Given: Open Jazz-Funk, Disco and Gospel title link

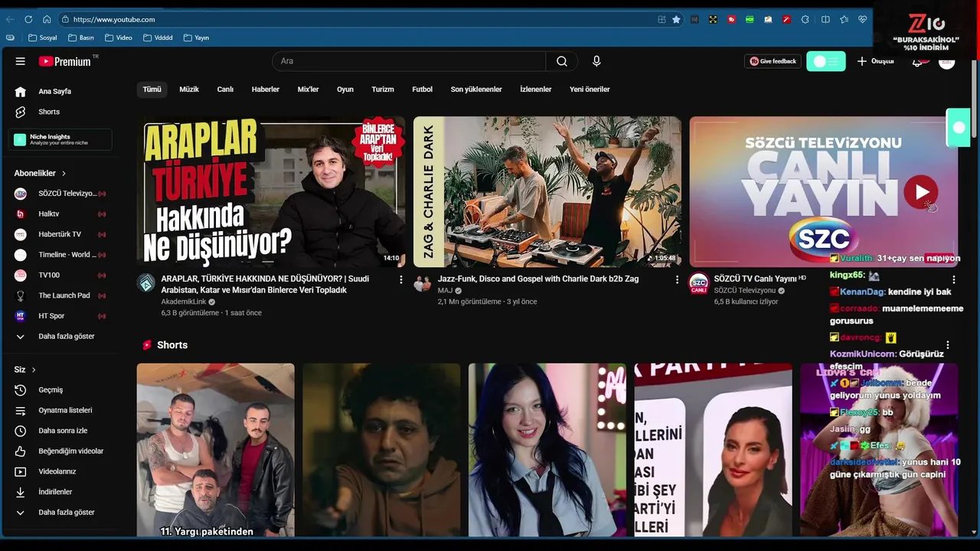Looking at the screenshot, I should (538, 279).
